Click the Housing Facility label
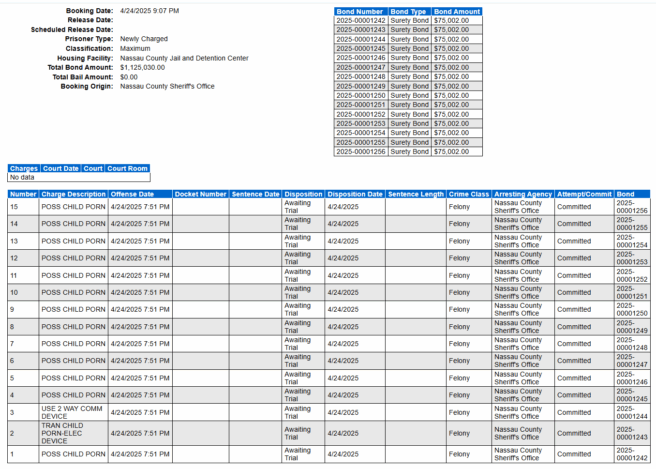 pyautogui.click(x=85, y=58)
